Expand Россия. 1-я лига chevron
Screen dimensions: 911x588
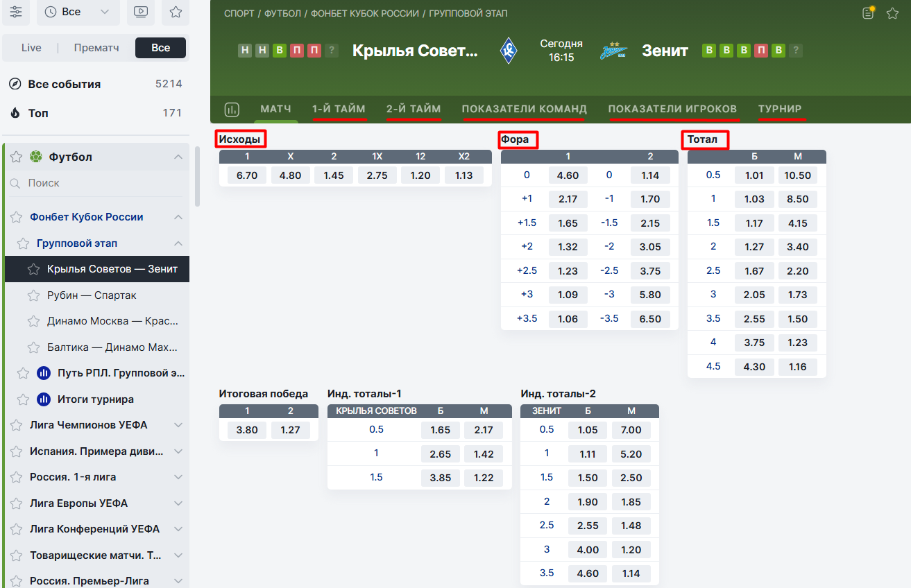point(178,477)
